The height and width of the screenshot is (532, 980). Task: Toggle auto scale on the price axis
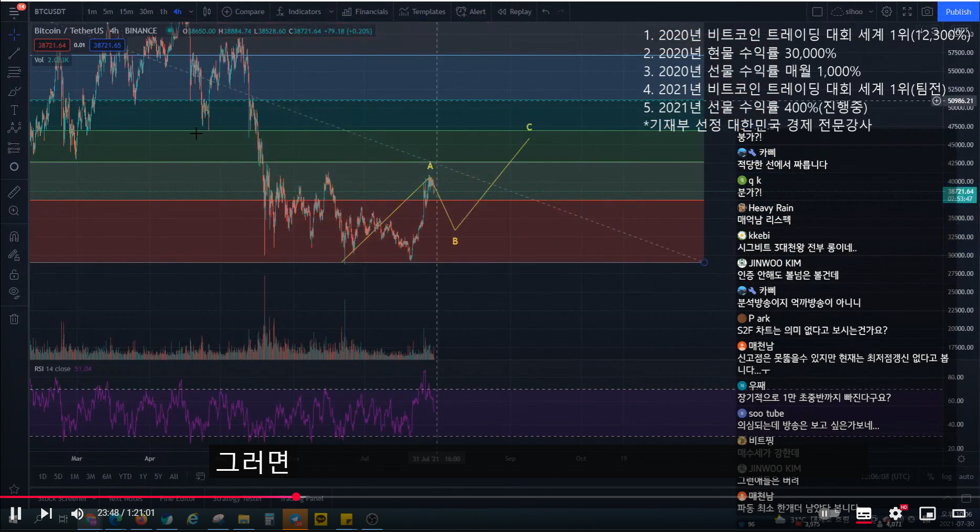point(966,476)
